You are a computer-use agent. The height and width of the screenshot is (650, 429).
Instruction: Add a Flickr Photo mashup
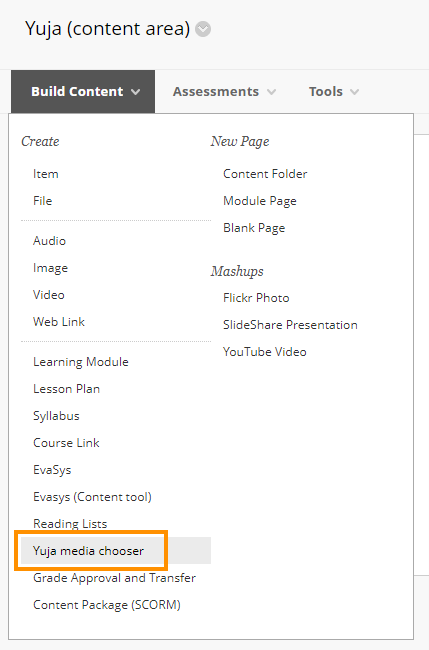click(256, 298)
